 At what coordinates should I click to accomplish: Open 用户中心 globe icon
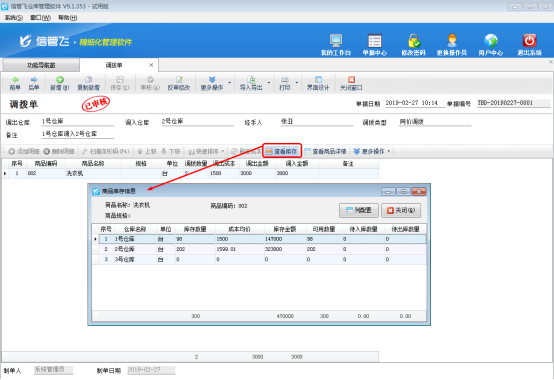coord(491,41)
